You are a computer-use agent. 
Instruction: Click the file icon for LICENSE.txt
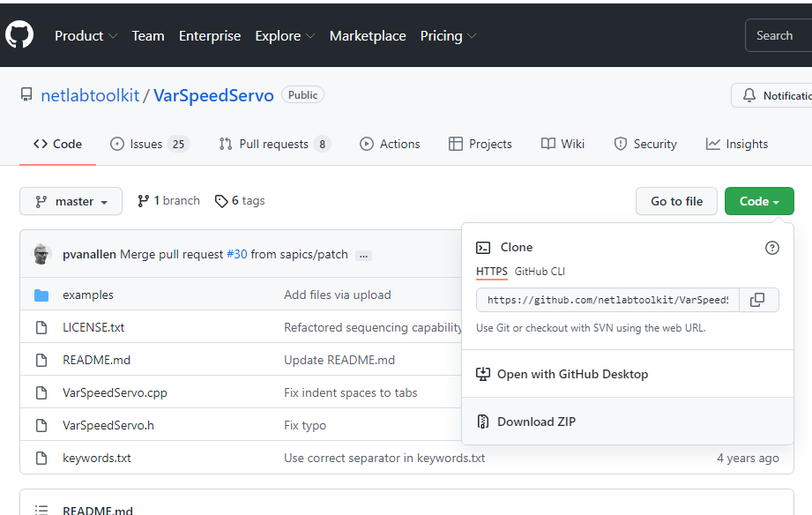41,327
